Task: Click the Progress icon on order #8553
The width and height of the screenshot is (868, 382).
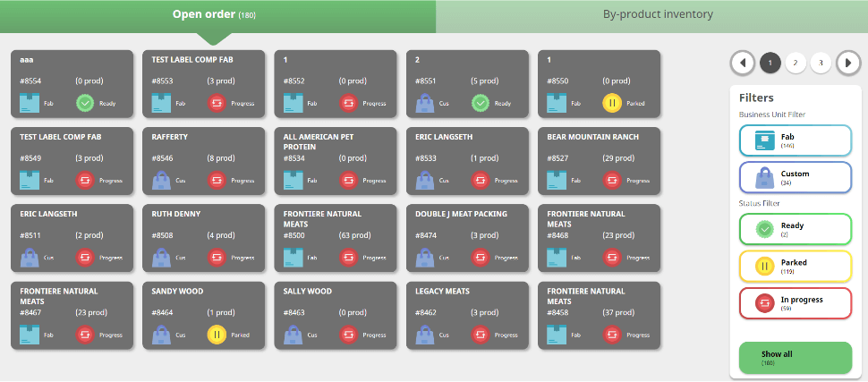Action: (x=217, y=104)
